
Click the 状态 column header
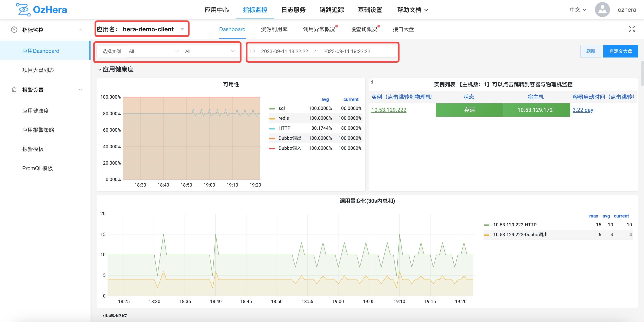click(x=469, y=97)
